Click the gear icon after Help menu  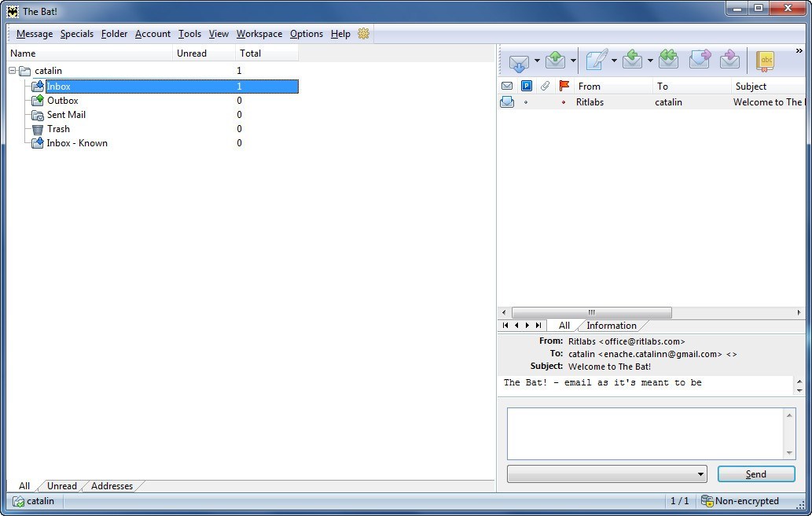tap(363, 34)
